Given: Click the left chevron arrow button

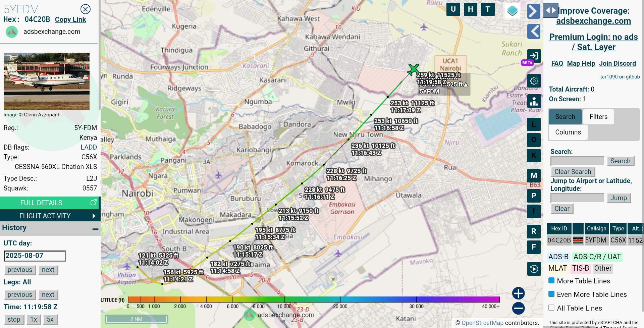Looking at the screenshot, I should click(534, 32).
